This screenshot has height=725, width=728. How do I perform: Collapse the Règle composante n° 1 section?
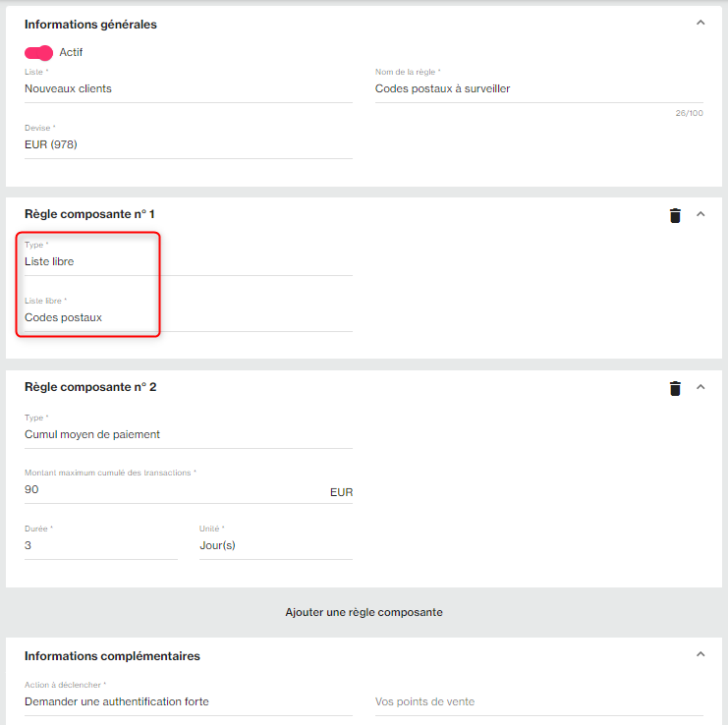coord(700,214)
